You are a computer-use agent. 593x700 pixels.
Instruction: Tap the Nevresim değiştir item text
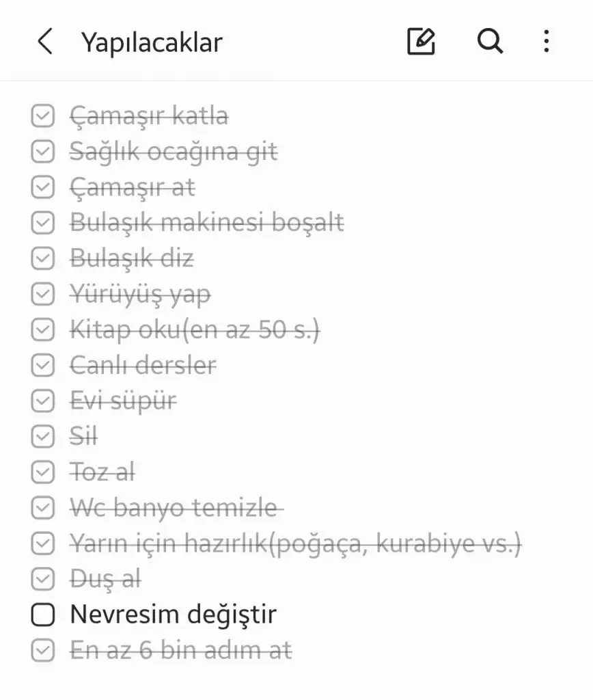pos(174,615)
